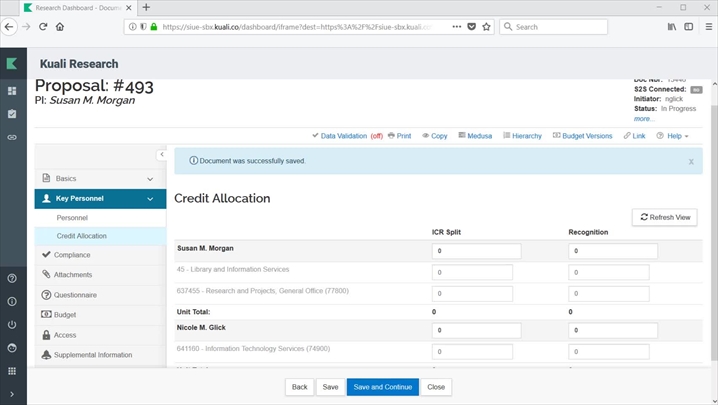Viewport: 718px width, 405px height.
Task: Select Personnel in the side menu
Action: tap(72, 218)
